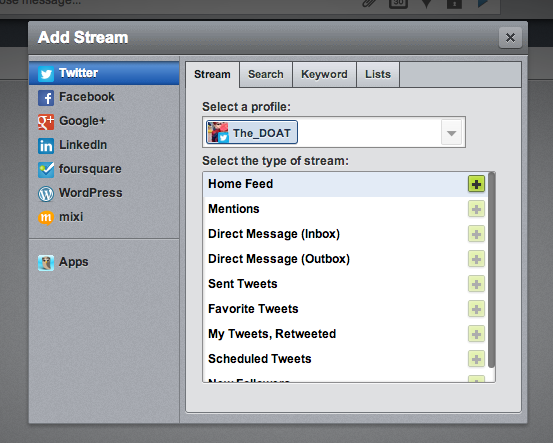Add Direct Message (Inbox) stream plus button
This screenshot has height=443, width=553.
click(476, 234)
